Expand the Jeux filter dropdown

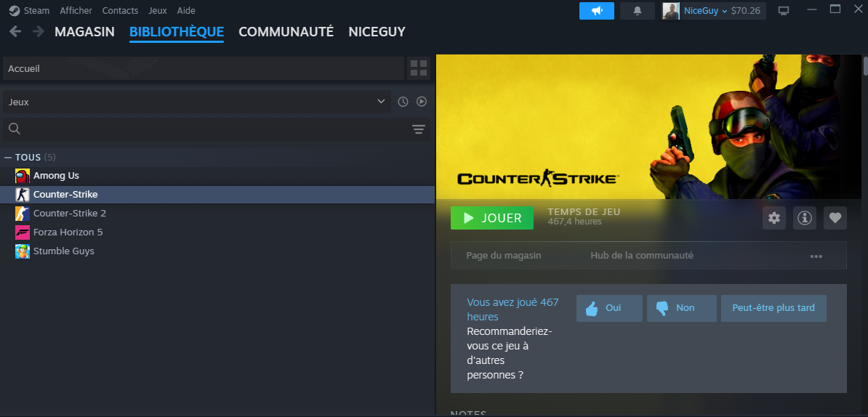(x=196, y=102)
